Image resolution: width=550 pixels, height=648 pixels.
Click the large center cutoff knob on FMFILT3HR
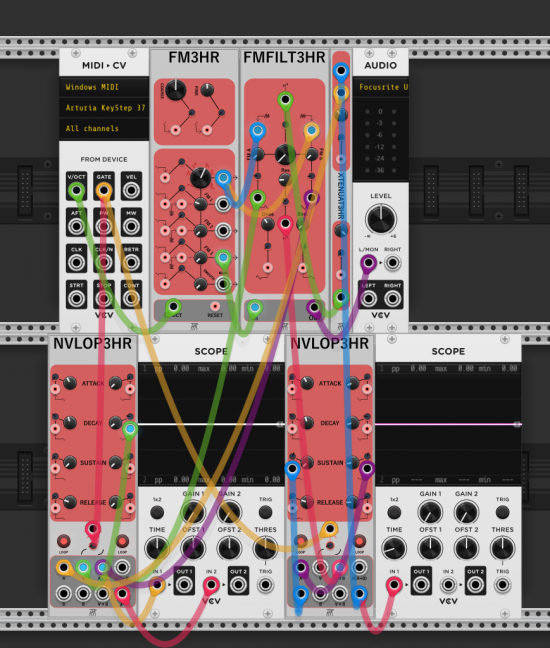coord(285,154)
